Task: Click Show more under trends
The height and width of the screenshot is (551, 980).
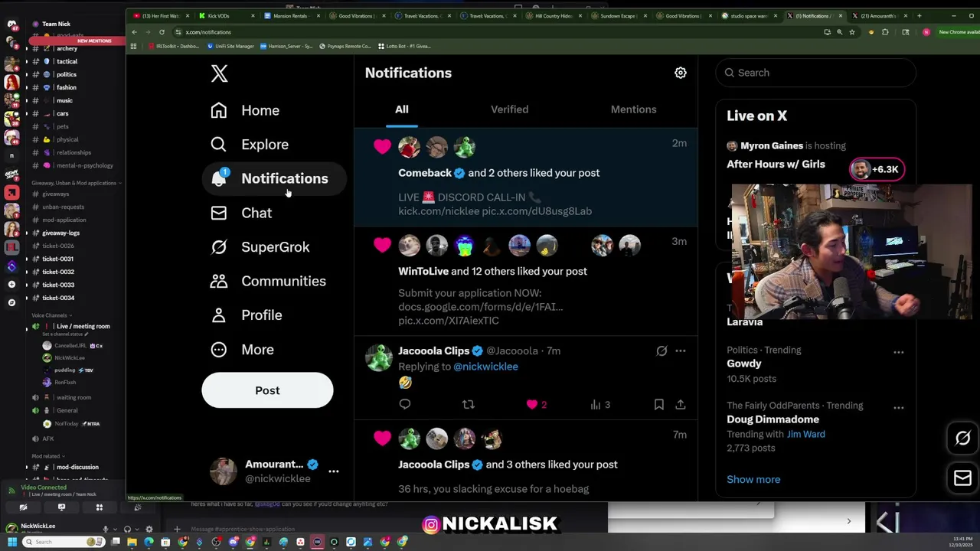Action: [x=753, y=480]
